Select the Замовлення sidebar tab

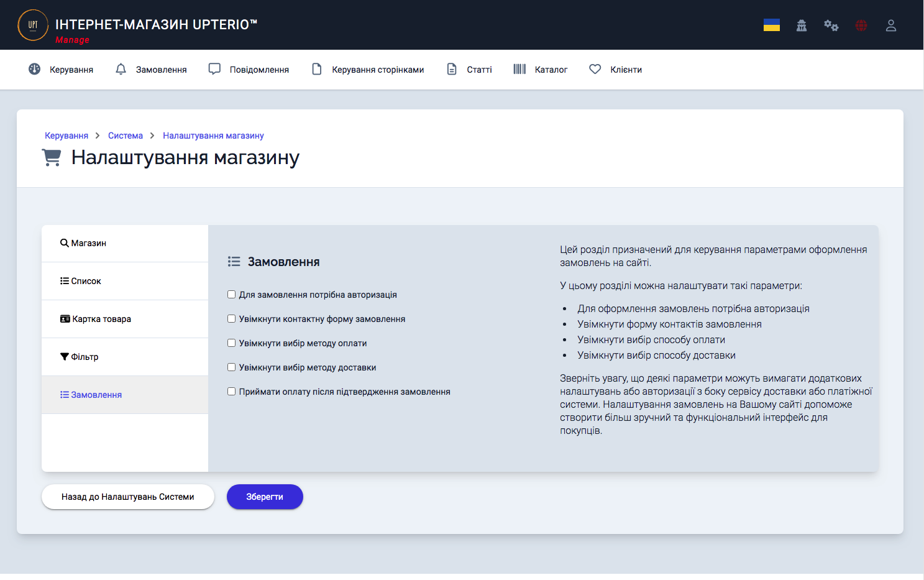[x=125, y=395]
